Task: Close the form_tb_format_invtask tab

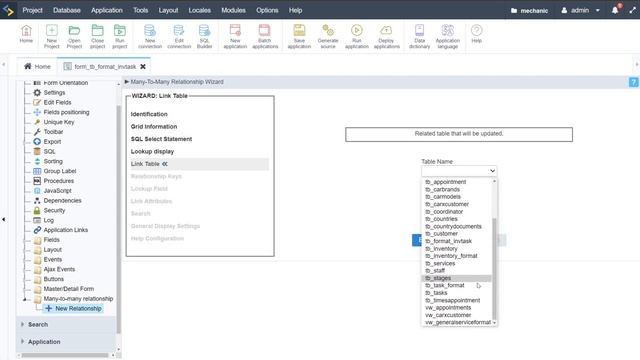Action: click(143, 67)
